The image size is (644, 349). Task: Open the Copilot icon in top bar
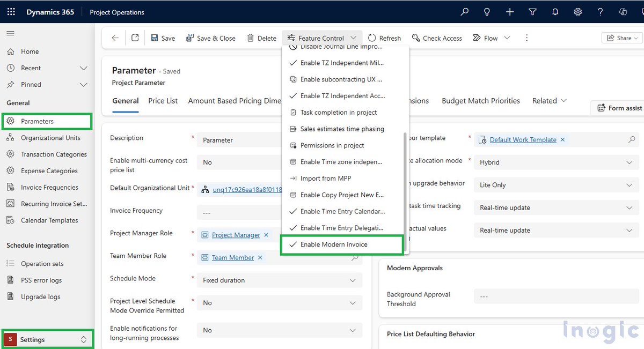pos(623,12)
